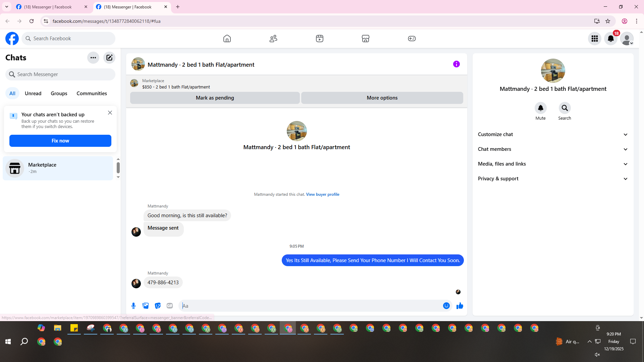The height and width of the screenshot is (362, 644).
Task: Click the voice clip microphone icon
Action: [x=133, y=306]
